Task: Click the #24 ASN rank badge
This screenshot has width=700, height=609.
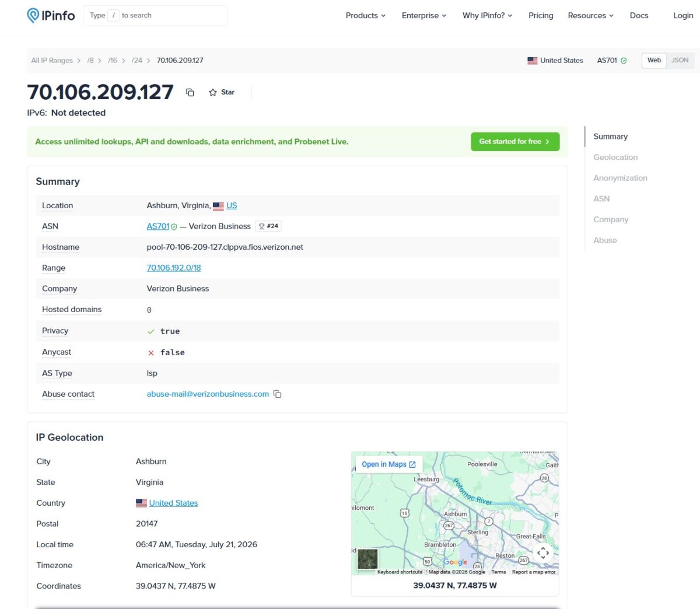Action: point(268,226)
